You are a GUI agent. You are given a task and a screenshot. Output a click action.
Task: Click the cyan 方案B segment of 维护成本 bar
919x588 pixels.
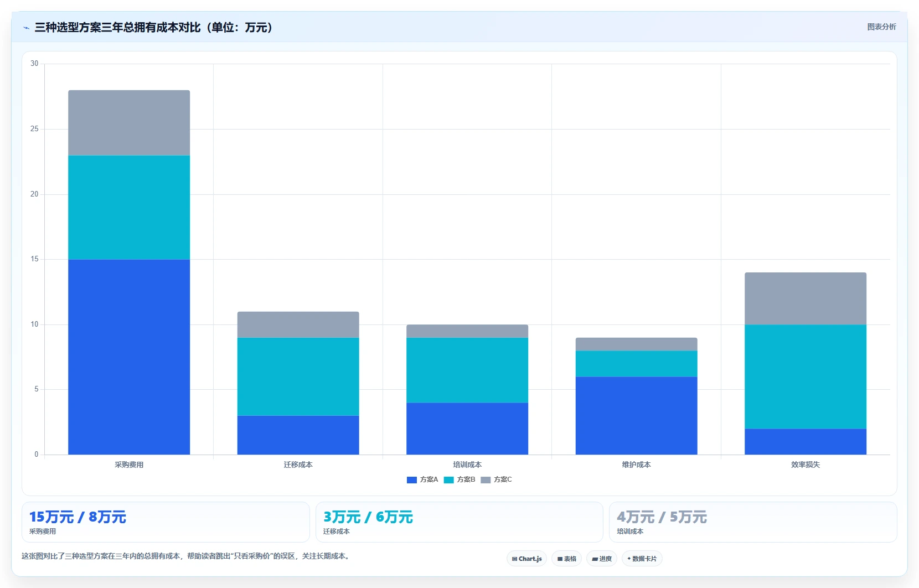(636, 364)
